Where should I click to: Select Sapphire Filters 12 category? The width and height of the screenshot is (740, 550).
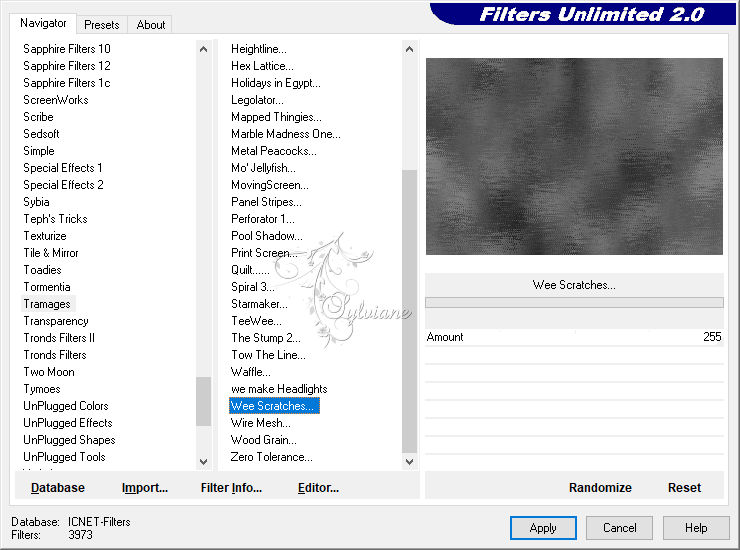pos(67,66)
